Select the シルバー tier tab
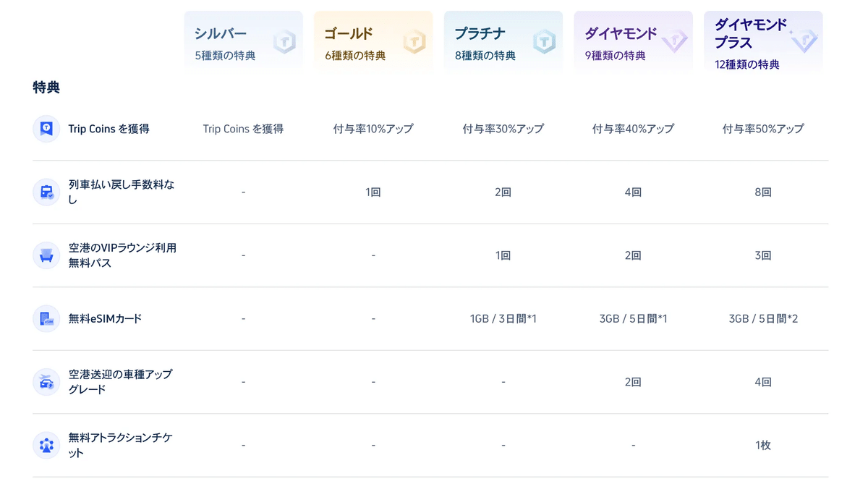This screenshot has height=484, width=868. point(243,42)
